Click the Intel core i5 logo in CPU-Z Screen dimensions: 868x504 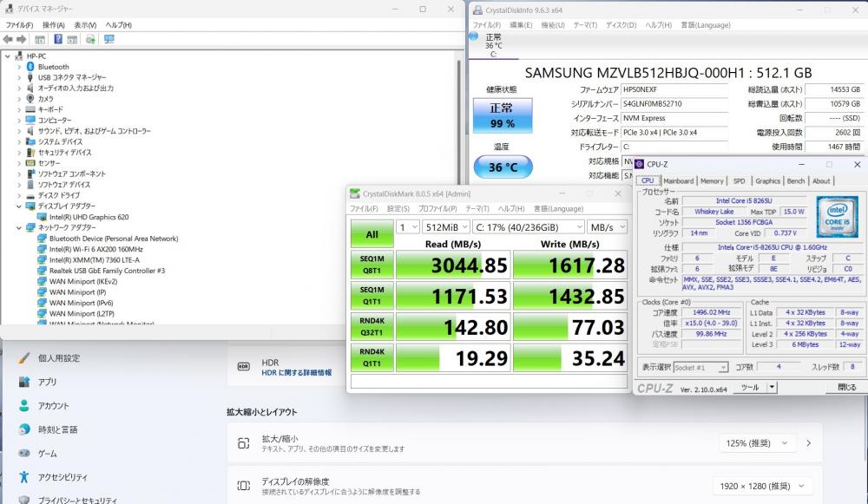837,216
